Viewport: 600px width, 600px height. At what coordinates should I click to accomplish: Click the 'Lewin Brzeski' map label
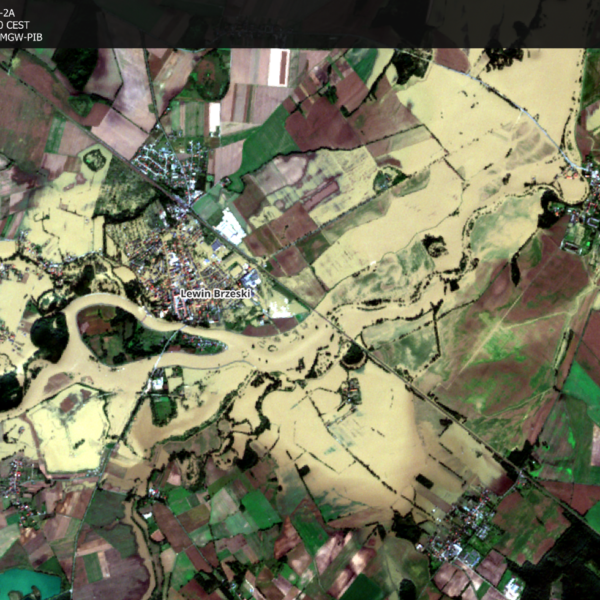(x=215, y=294)
